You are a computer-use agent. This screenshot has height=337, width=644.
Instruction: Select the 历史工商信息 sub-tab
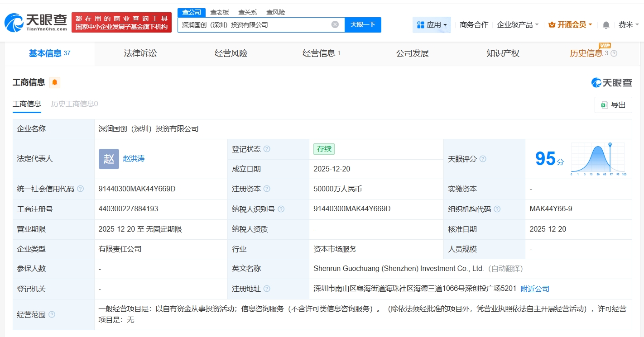point(74,104)
